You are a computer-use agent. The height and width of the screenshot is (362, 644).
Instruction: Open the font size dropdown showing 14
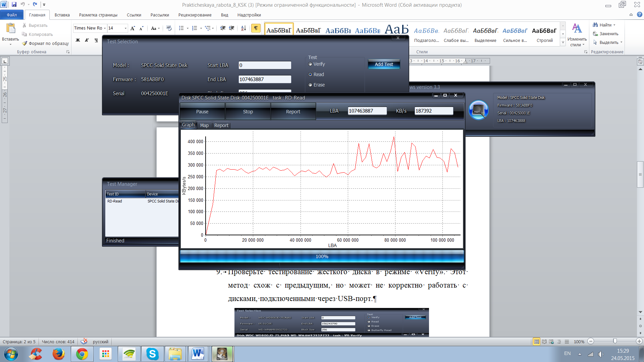tap(125, 28)
